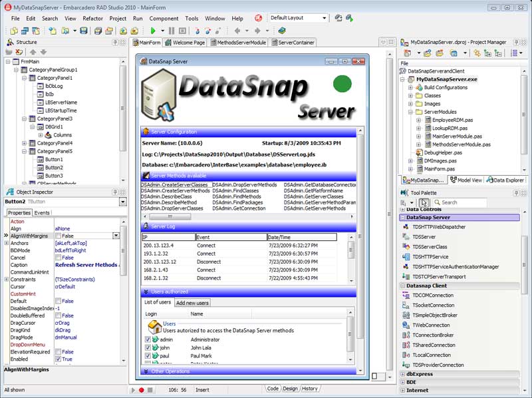Open the Project menu
532x398 pixels.
(118, 19)
